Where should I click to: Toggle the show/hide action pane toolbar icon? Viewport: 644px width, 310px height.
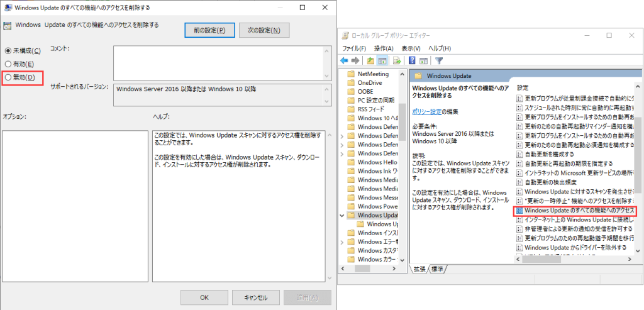pyautogui.click(x=423, y=61)
